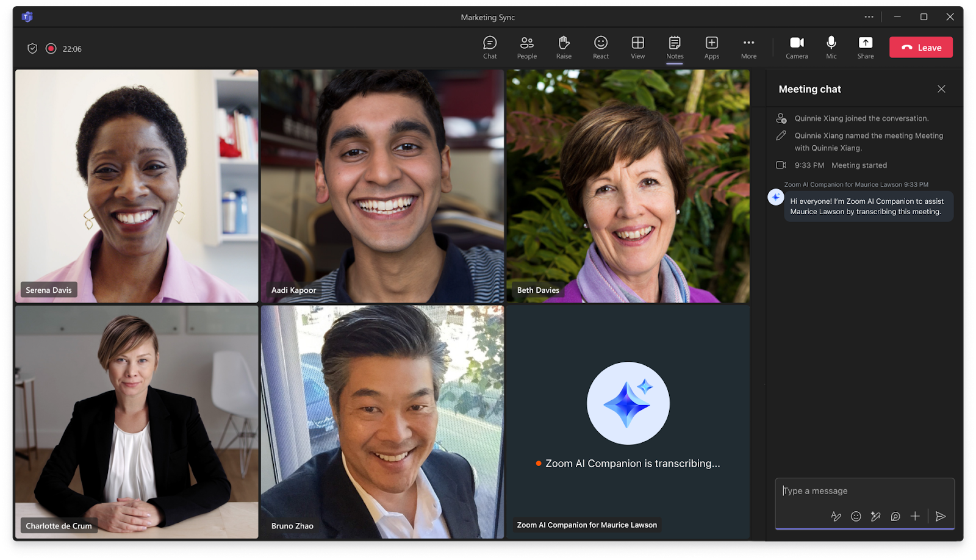This screenshot has height=560, width=976.
Task: Open the More meeting options menu
Action: (x=748, y=48)
